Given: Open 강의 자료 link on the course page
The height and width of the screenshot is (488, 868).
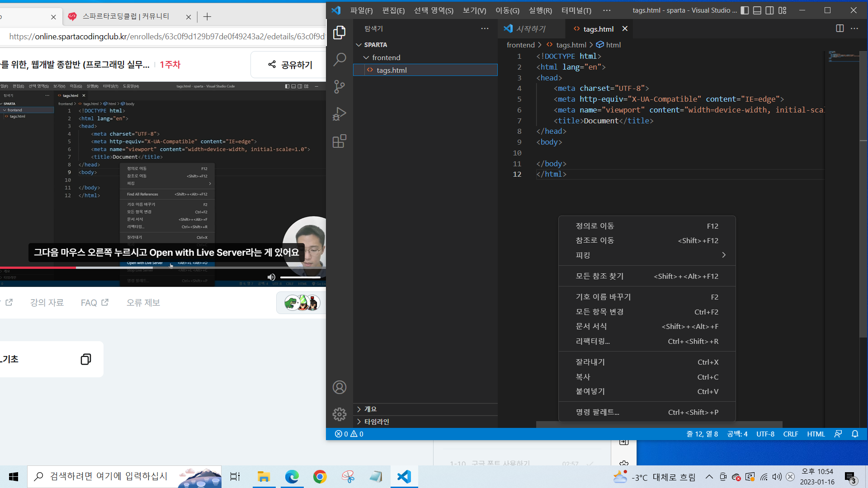Looking at the screenshot, I should click(47, 303).
